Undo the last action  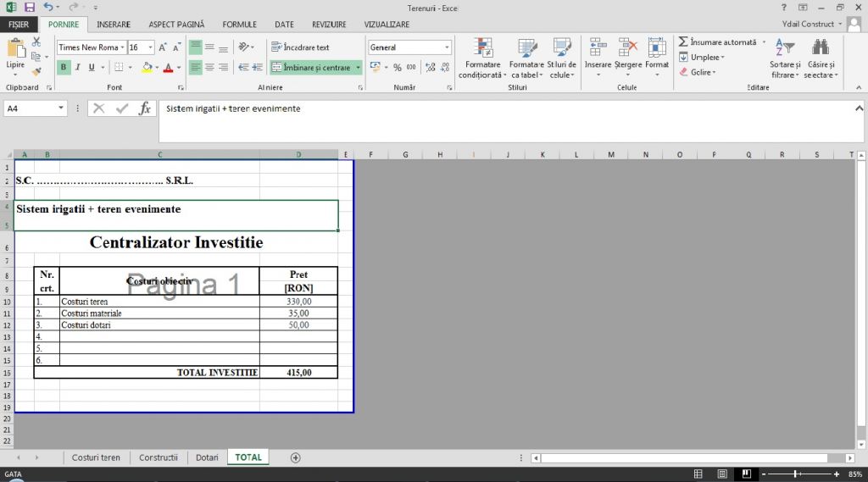[x=48, y=8]
